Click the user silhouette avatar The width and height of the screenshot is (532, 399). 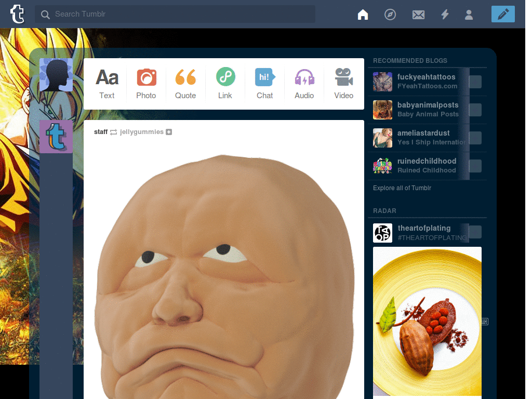click(56, 75)
